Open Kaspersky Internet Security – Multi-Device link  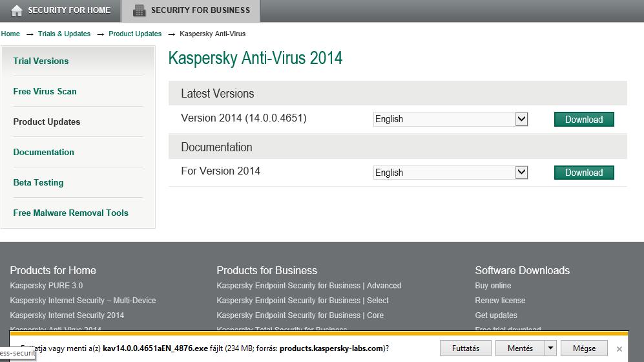[x=83, y=301]
